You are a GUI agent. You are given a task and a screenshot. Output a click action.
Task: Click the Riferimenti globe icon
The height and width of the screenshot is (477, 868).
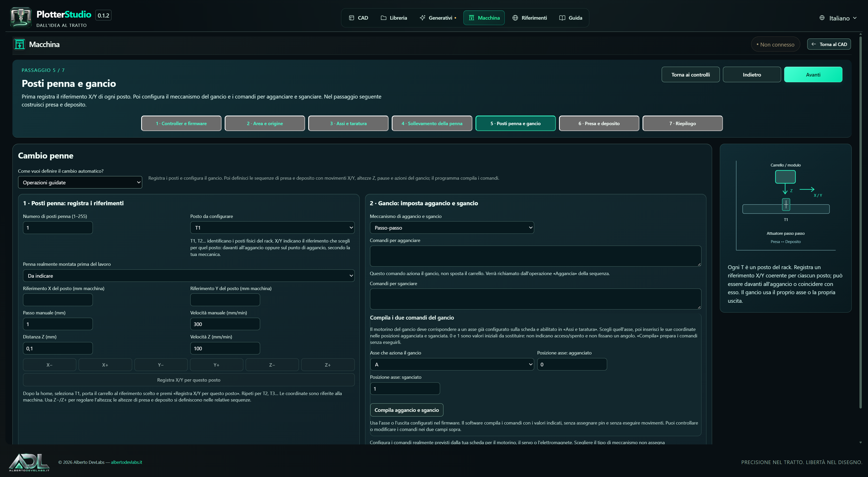tap(515, 18)
